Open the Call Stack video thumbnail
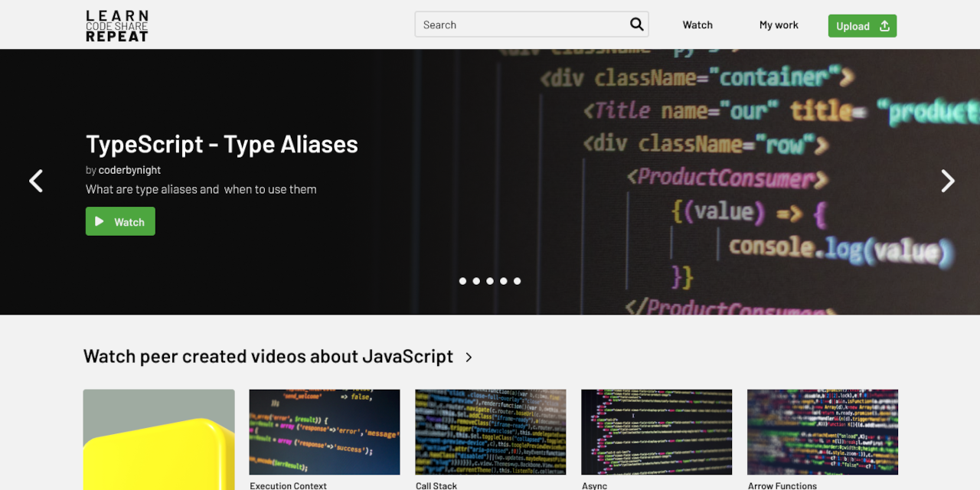Image resolution: width=980 pixels, height=490 pixels. (490, 432)
